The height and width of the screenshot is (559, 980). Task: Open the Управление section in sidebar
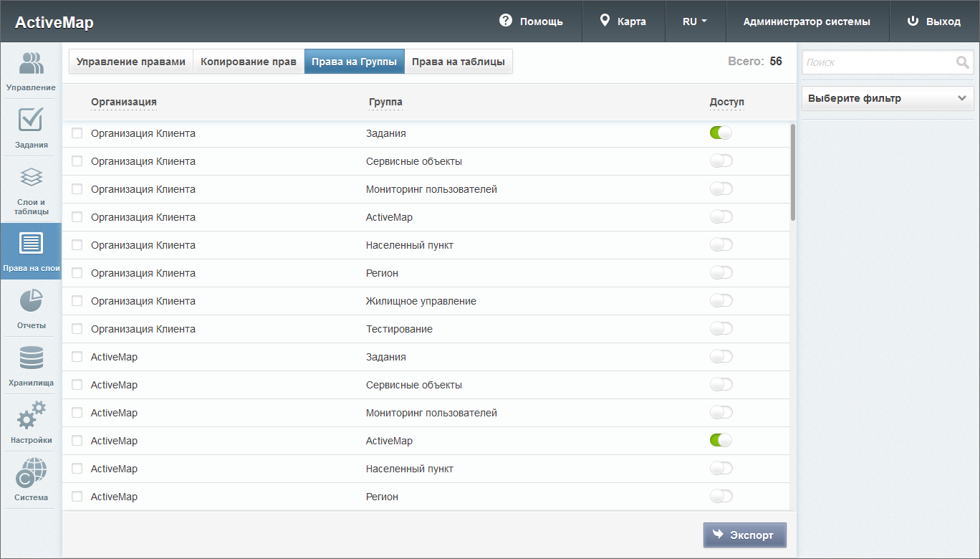[31, 70]
